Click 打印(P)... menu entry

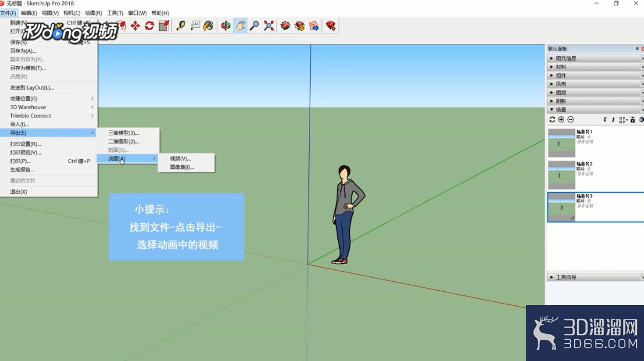tap(49, 161)
